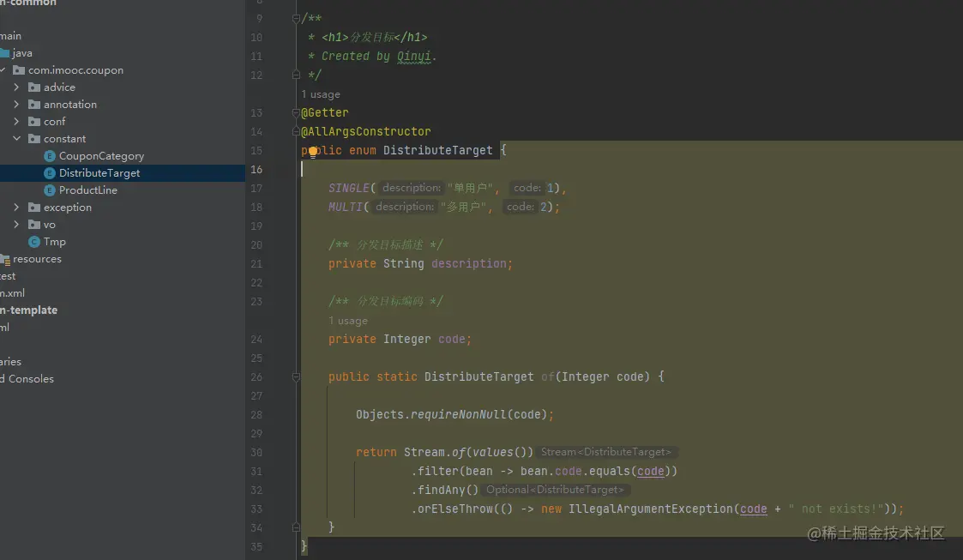Viewport: 963px width, 560px height.
Task: Click the conf folder icon
Action: coord(34,122)
